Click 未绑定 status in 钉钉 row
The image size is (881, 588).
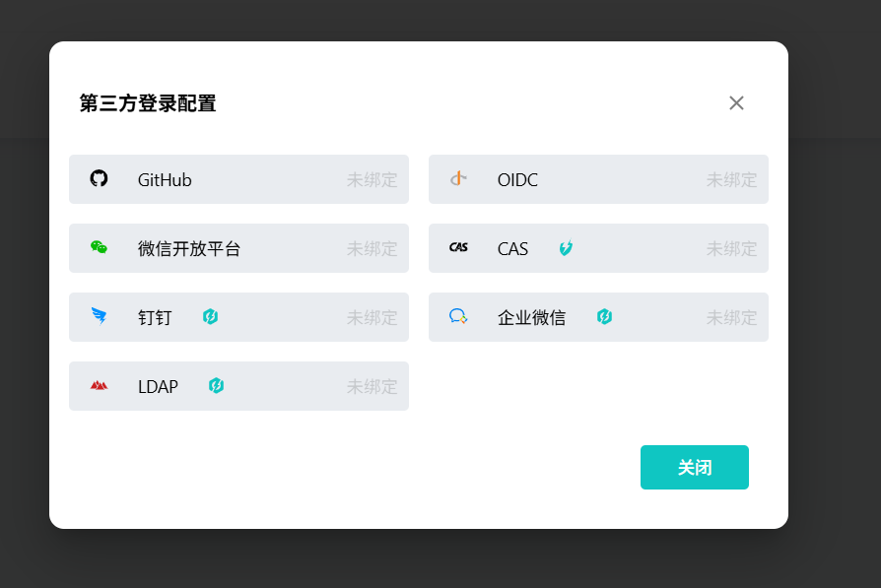372,318
